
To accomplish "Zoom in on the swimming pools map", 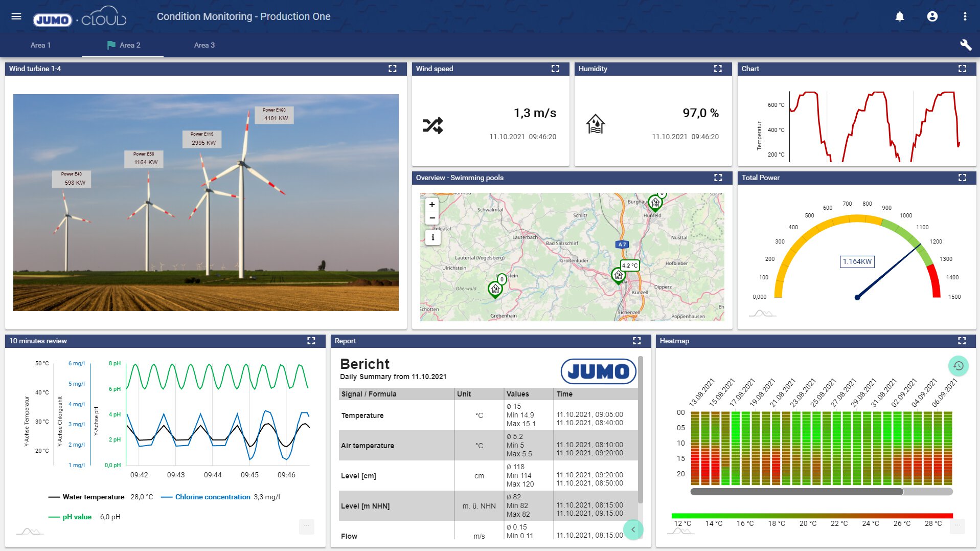I will coord(432,205).
